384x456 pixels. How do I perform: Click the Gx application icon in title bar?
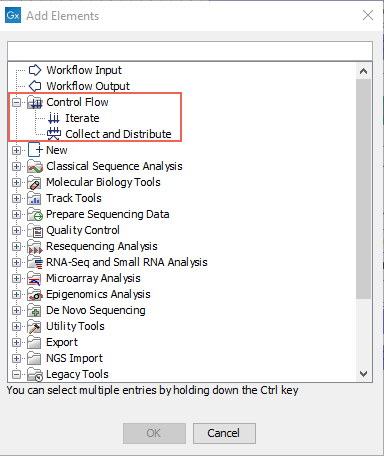click(13, 15)
